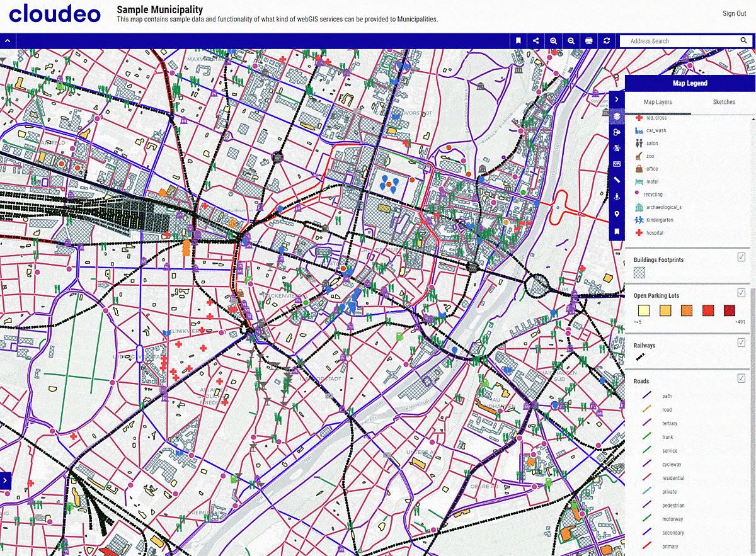Click the lightest yellow parking lot swatch
Screen dimensions: 756x556
coord(643,310)
